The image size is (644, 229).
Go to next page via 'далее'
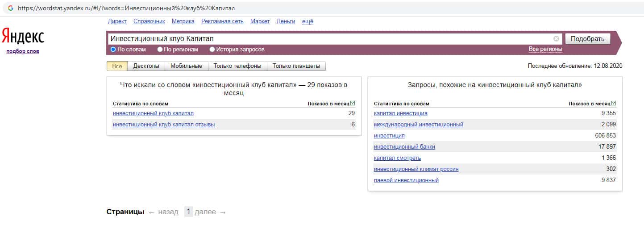click(x=210, y=212)
